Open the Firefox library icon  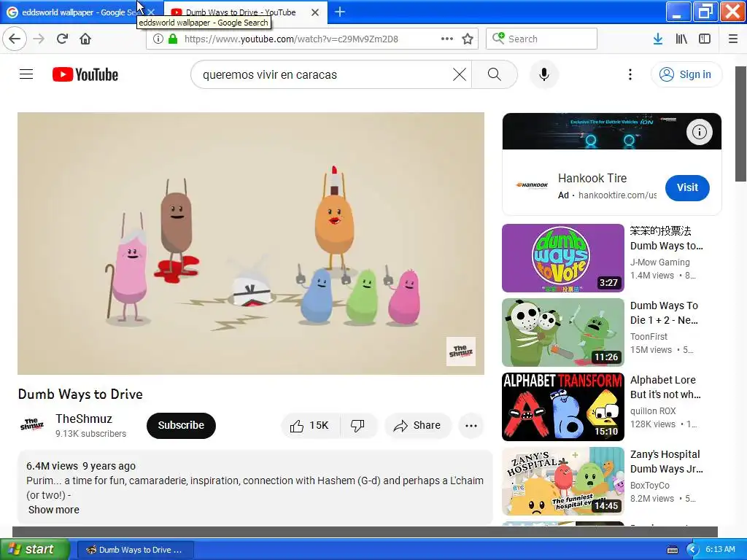(x=681, y=39)
